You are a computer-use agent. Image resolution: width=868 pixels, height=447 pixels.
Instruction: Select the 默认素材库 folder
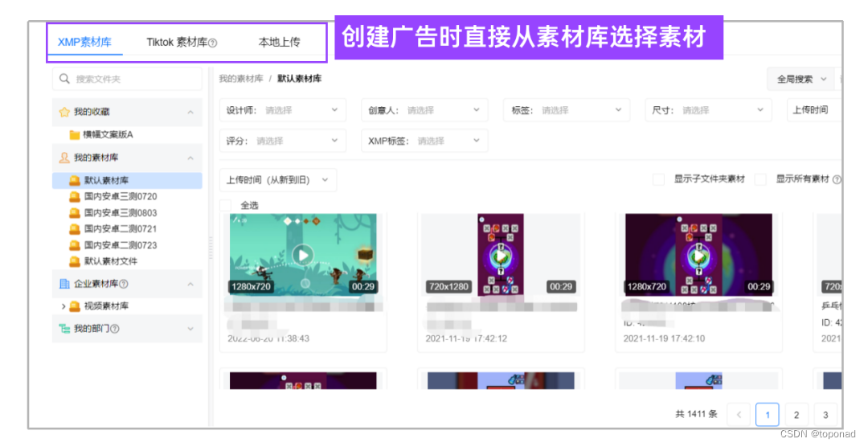pos(127,181)
